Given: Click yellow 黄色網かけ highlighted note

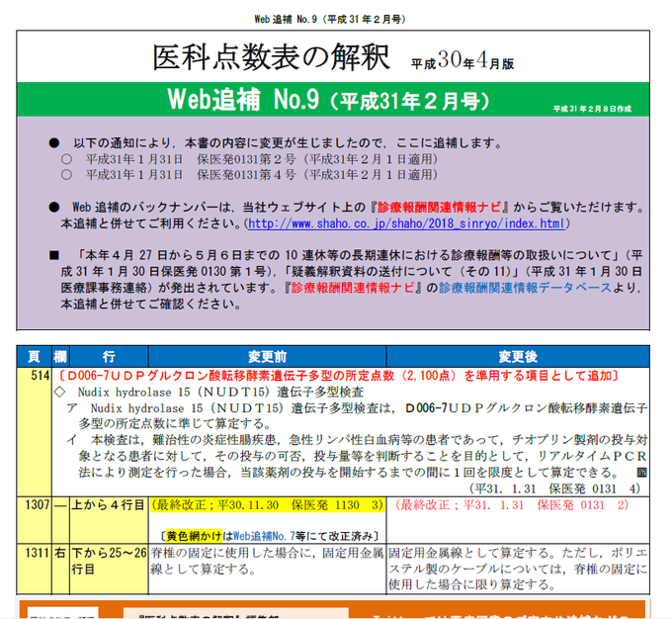Looking at the screenshot, I should (x=194, y=536).
